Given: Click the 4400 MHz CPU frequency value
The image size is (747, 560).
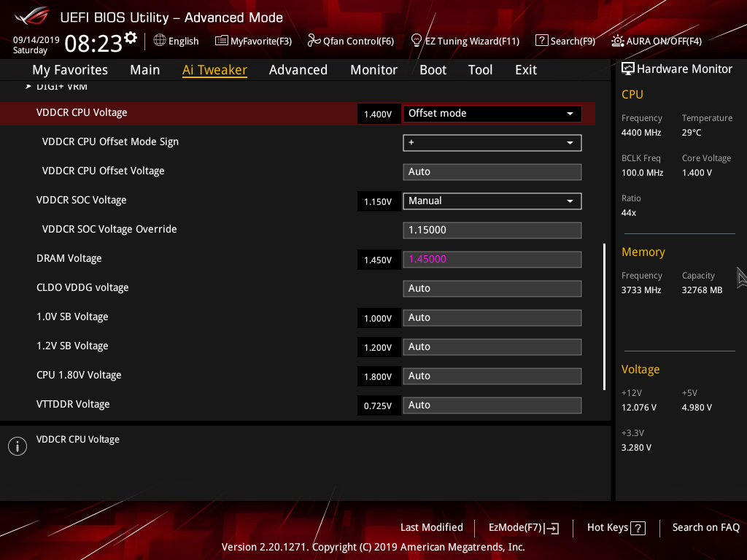Looking at the screenshot, I should click(x=641, y=133).
